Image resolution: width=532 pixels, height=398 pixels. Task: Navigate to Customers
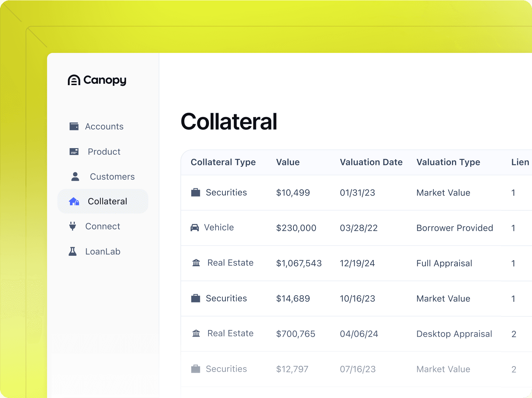112,176
